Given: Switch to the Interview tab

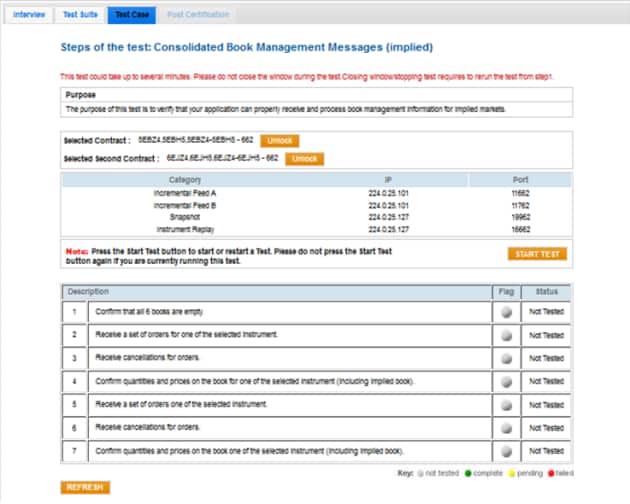Looking at the screenshot, I should (28, 15).
